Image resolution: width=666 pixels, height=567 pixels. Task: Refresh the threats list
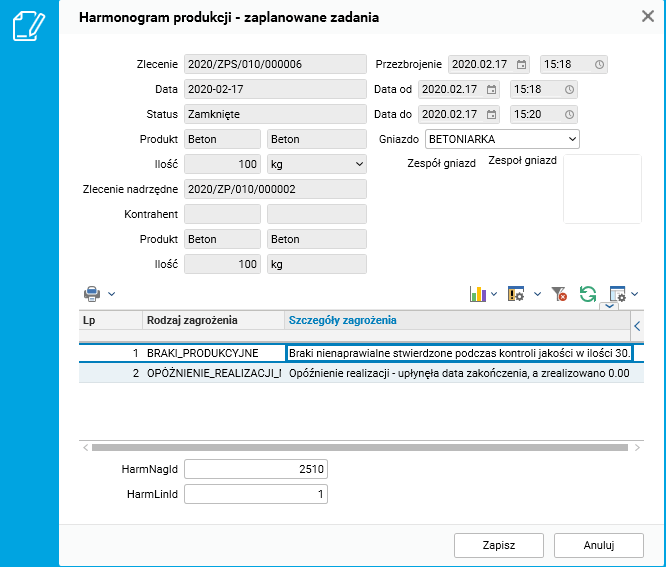point(588,294)
